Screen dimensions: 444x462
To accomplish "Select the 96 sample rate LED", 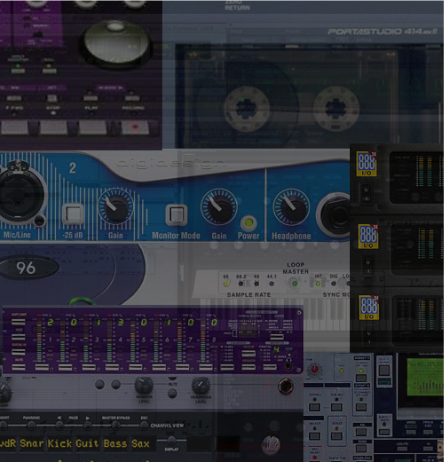I will (x=226, y=283).
